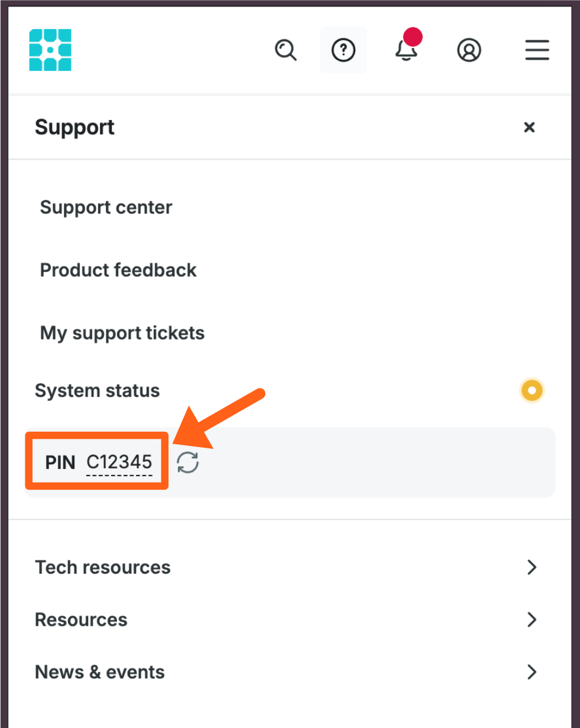Screen dimensions: 580x728
Task: Open the user account profile icon
Action: [469, 50]
